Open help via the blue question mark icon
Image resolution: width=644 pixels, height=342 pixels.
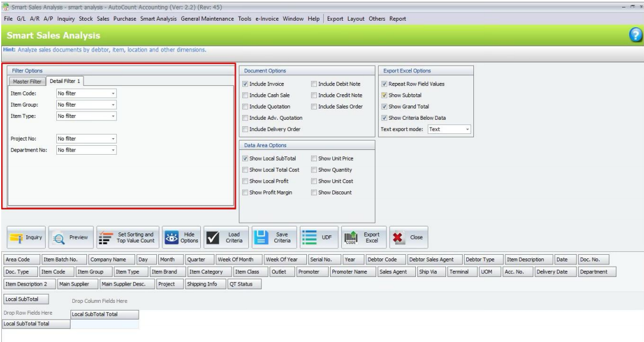point(635,35)
